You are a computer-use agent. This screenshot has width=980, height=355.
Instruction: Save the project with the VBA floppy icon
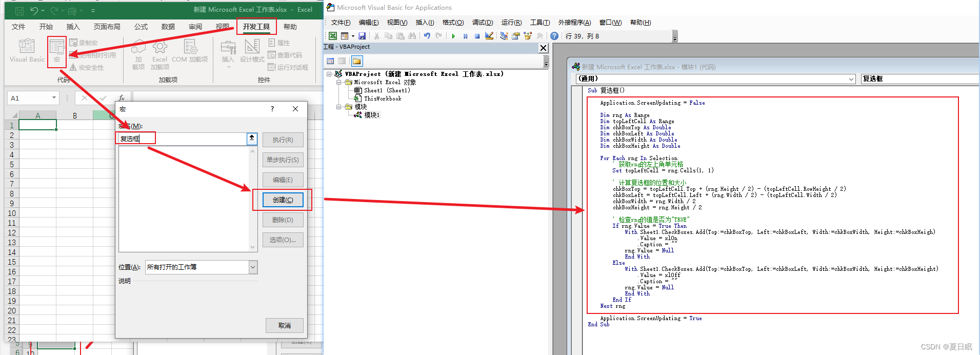click(x=362, y=36)
